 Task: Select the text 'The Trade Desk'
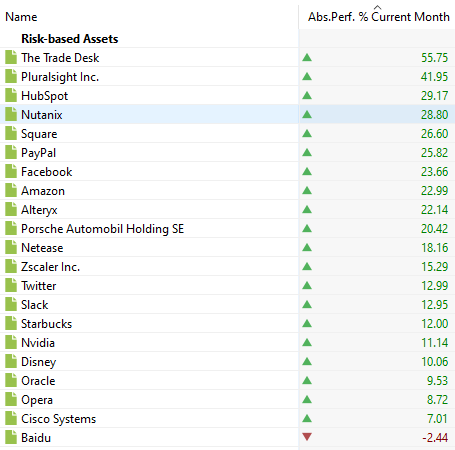(x=60, y=58)
